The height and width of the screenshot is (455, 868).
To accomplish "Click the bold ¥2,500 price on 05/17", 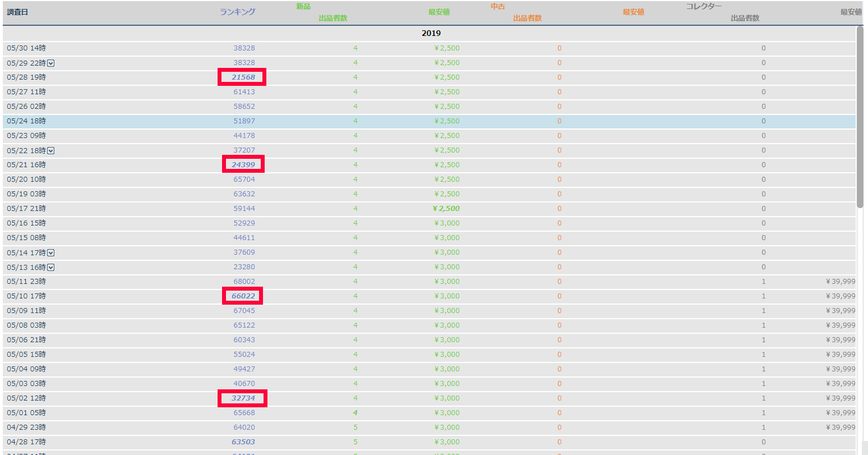I will (446, 209).
